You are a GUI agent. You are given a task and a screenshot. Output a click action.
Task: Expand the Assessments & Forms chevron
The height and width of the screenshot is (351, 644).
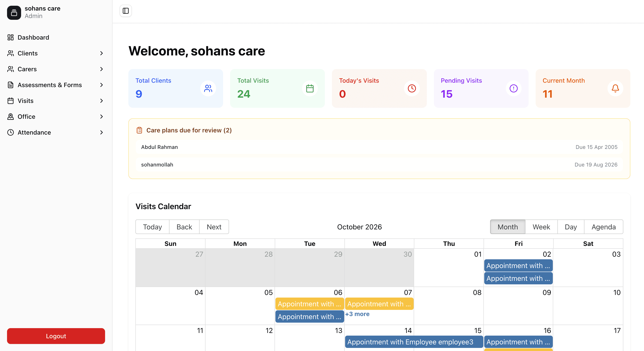point(102,85)
